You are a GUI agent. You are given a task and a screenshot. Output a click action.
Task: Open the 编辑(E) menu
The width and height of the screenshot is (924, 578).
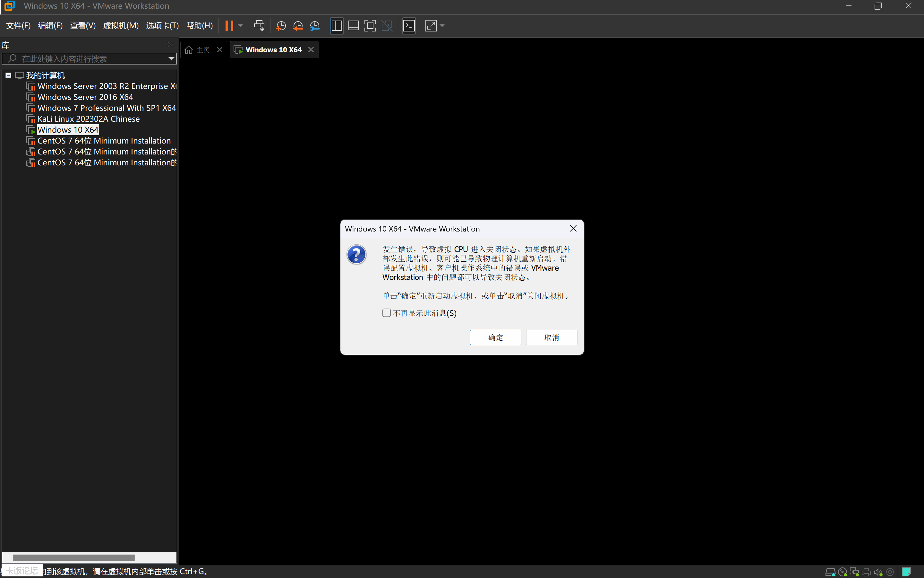coord(50,26)
